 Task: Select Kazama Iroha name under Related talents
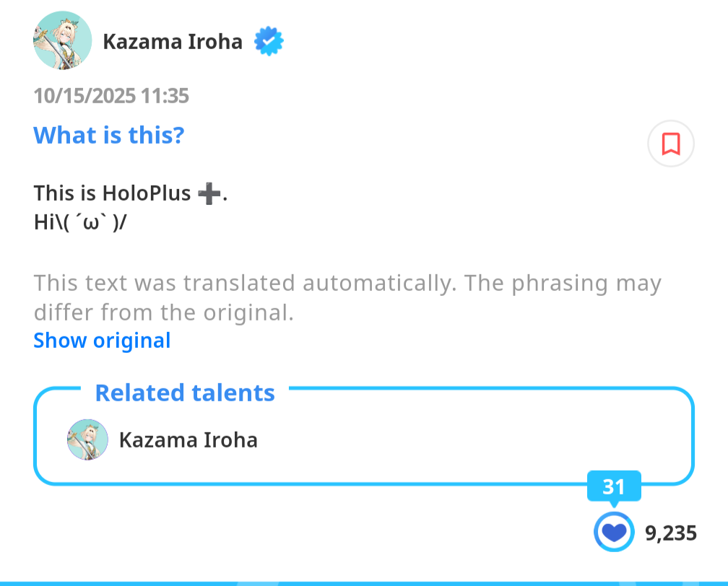pos(188,439)
